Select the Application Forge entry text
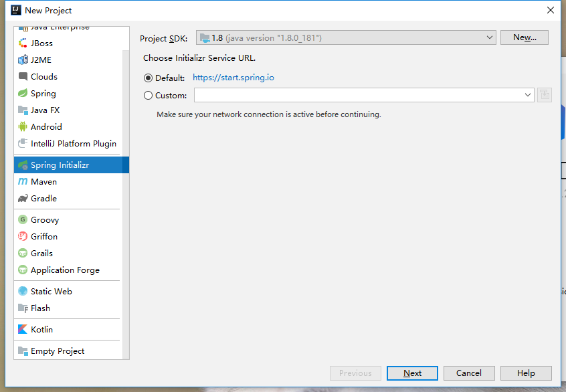This screenshot has width=566, height=392. [x=65, y=270]
